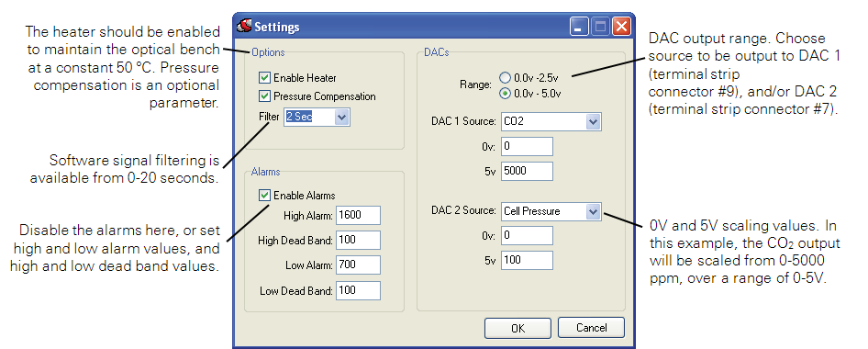Viewport: 868px width, 349px height.
Task: Choose the 0.0v - 5.0v range option
Action: pyautogui.click(x=505, y=94)
